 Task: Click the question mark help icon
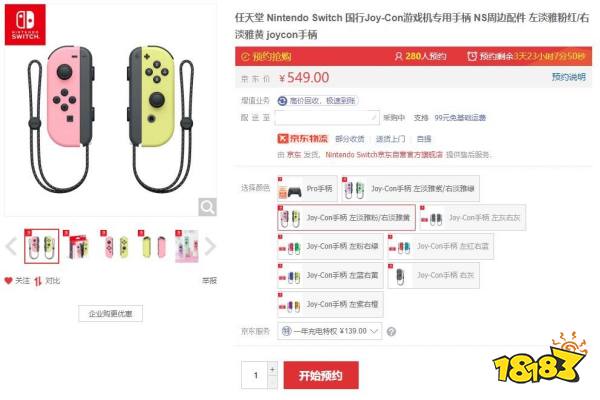391,331
